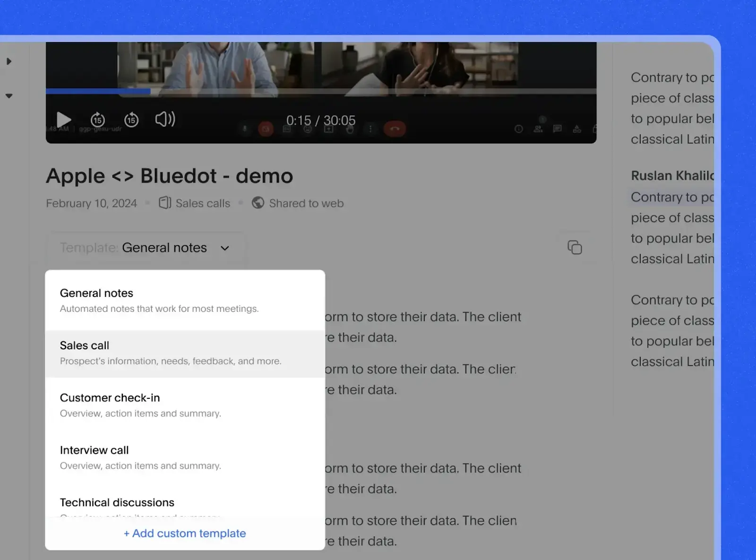Click the Sales calls category icon
Image resolution: width=756 pixels, height=560 pixels.
coord(164,203)
